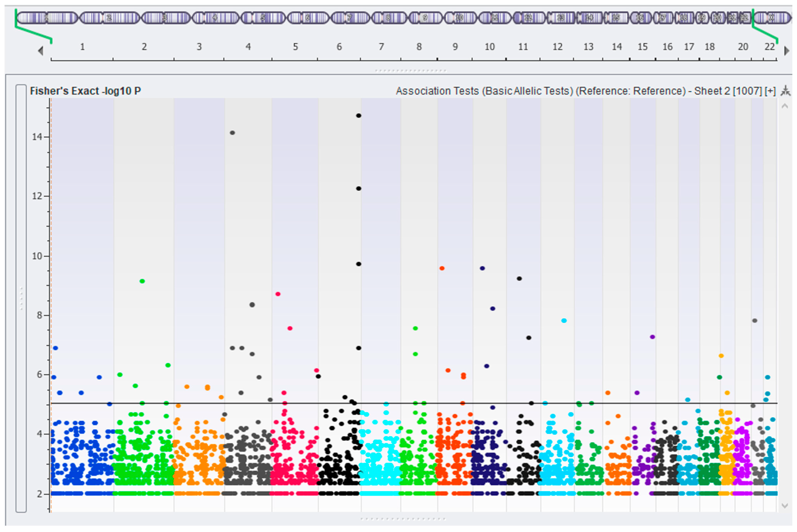
Task: Select chromosome 1 ideogram in overview bar
Action: [x=48, y=18]
